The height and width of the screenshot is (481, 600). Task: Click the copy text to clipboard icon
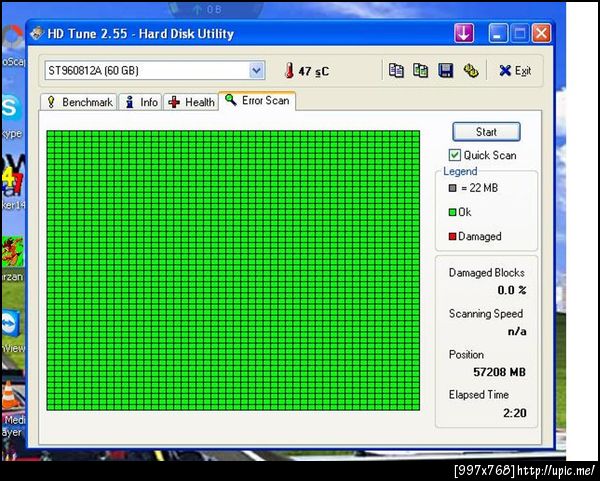396,70
